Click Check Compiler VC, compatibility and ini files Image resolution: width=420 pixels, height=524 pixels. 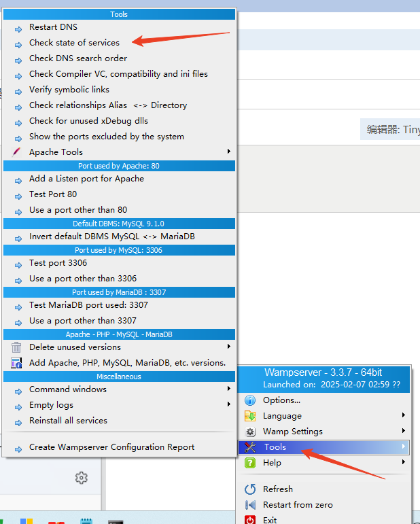[x=120, y=74]
